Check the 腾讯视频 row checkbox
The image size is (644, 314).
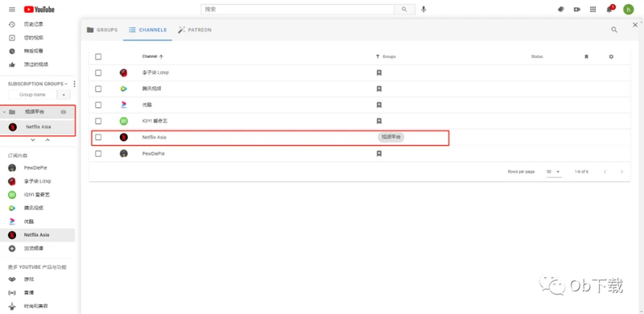pos(98,89)
